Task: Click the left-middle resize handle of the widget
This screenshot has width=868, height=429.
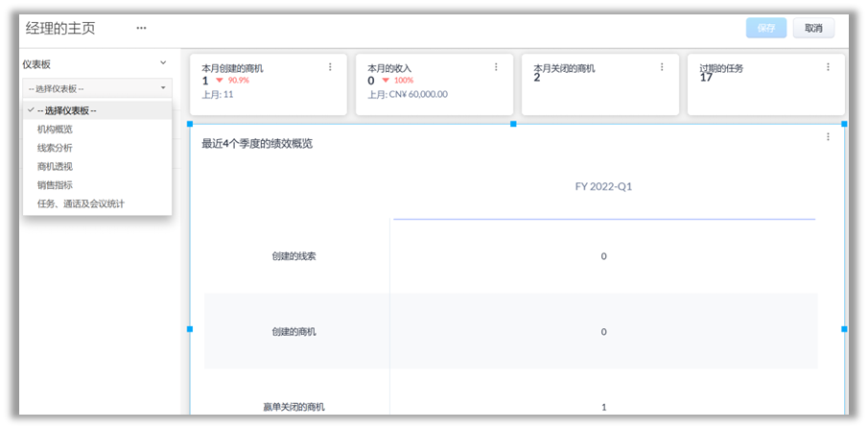Action: (x=190, y=329)
